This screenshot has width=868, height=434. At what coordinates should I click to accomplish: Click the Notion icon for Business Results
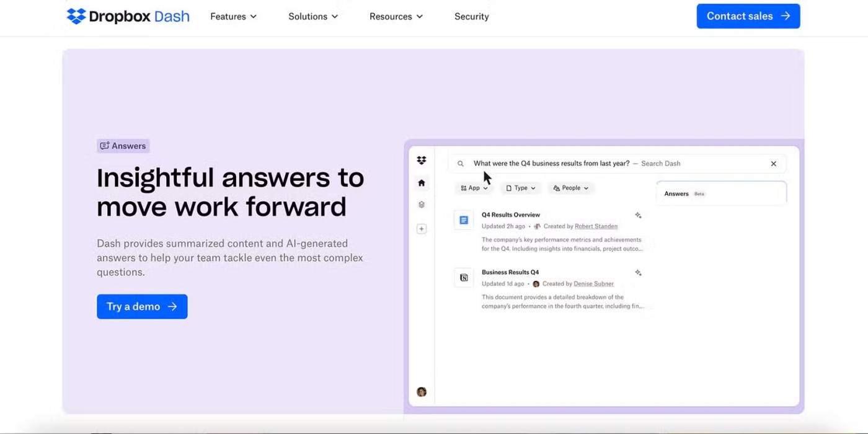464,278
